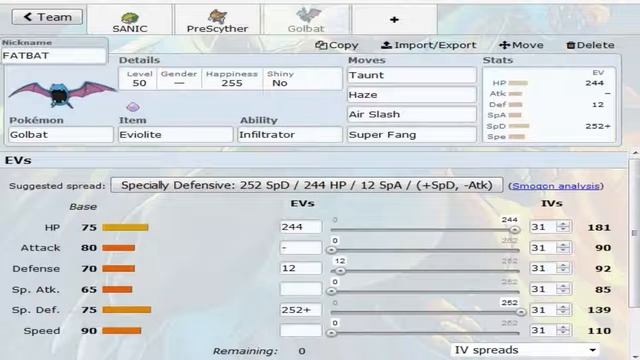The image size is (640, 360).
Task: Click the Defense IV stepper arrows
Action: (563, 269)
